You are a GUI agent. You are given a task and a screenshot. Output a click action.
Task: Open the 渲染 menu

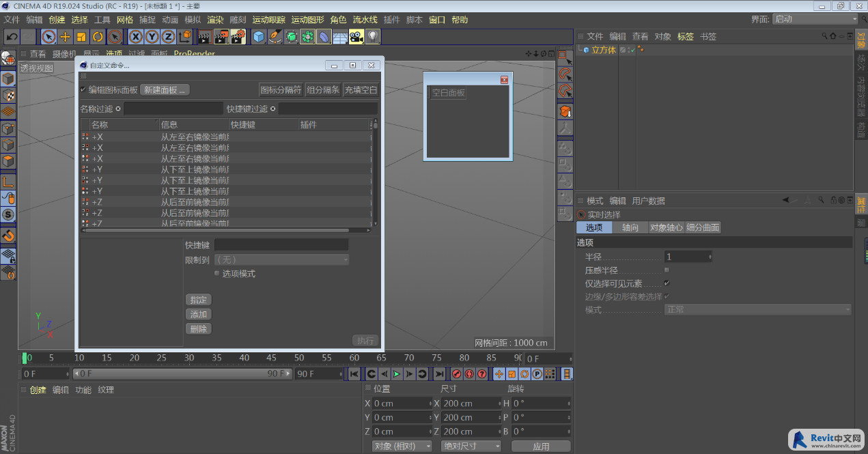pyautogui.click(x=215, y=20)
